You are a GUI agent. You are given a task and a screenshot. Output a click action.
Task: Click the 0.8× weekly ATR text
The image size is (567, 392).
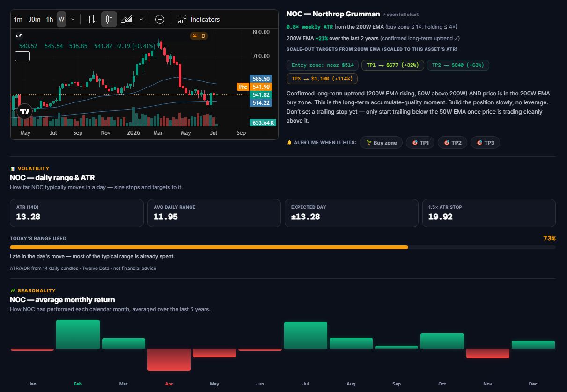click(x=309, y=27)
